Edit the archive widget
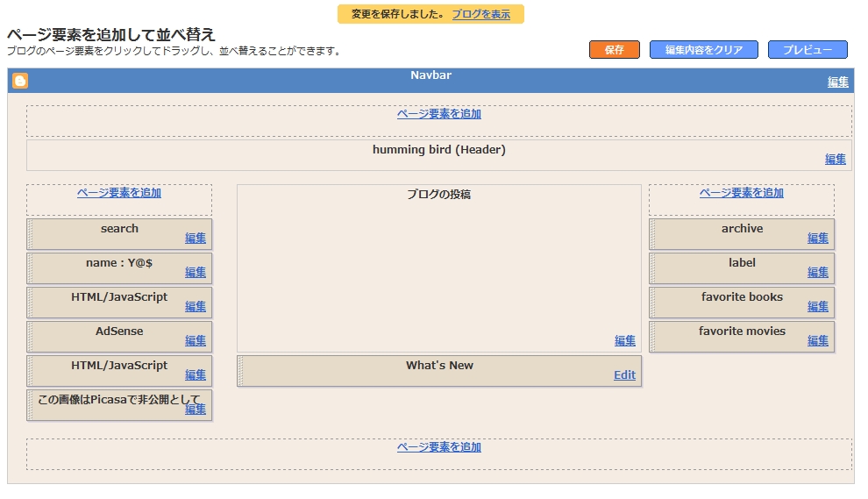This screenshot has width=868, height=499. 818,239
